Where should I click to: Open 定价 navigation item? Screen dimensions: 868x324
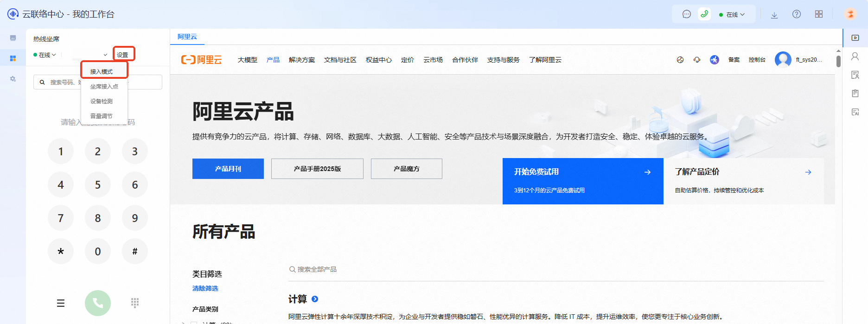coord(408,60)
